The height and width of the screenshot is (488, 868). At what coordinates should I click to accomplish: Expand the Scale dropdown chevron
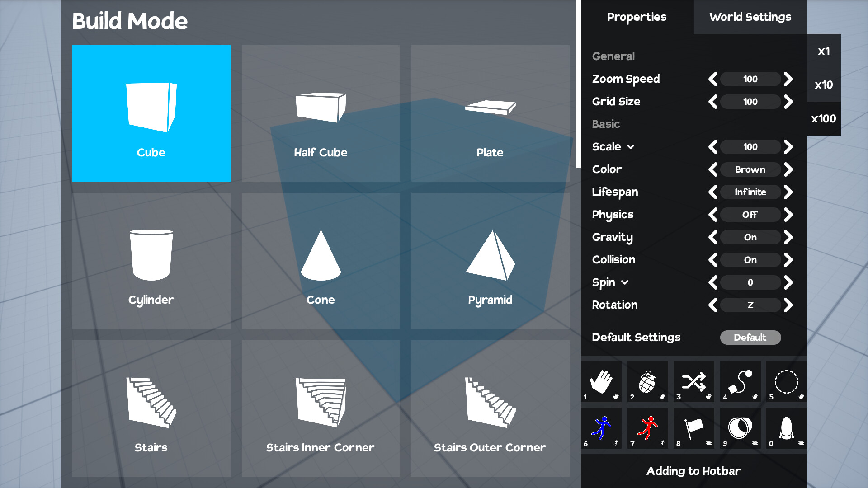pyautogui.click(x=631, y=147)
